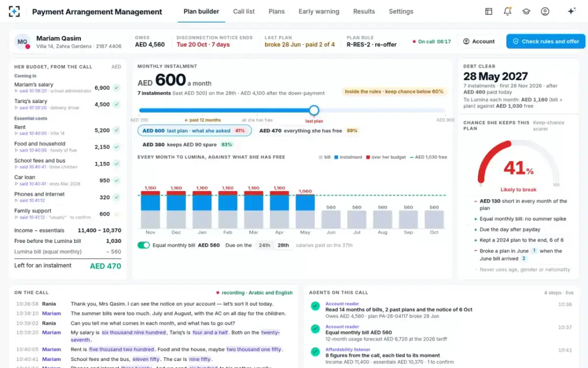The image size is (588, 368).
Task: Play the Tariq's salary 'said 10:39:20' clip
Action: coord(30,107)
